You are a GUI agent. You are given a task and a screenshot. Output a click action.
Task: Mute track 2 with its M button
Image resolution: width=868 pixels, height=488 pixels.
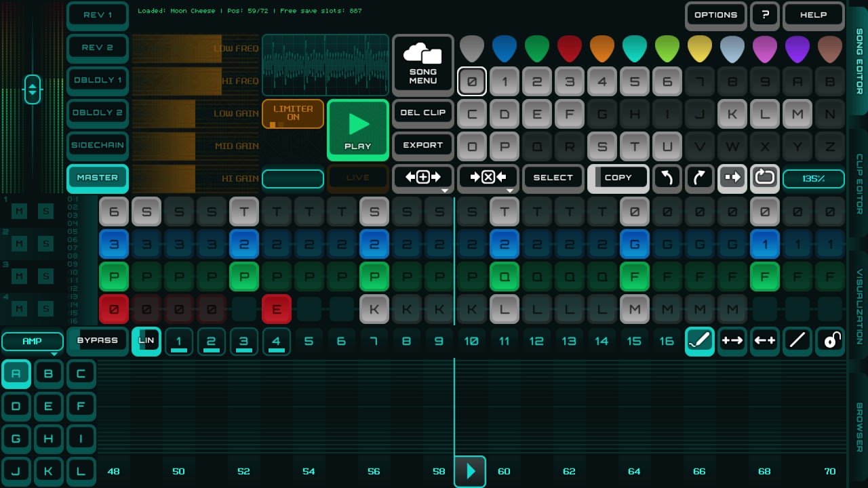click(19, 244)
